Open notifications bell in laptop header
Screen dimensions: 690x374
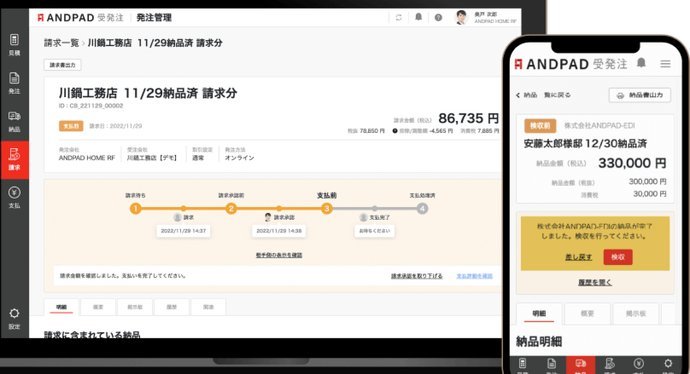418,17
